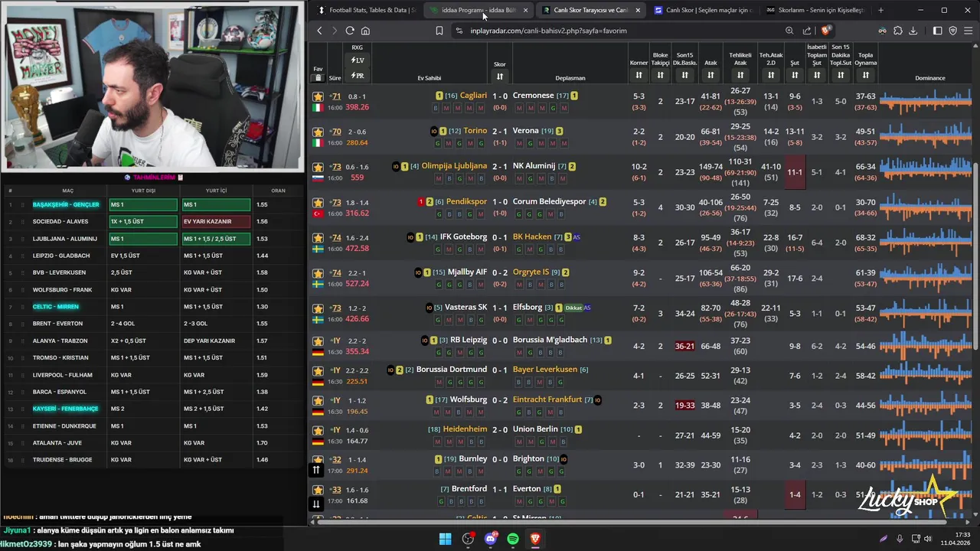Open Cagliari team link

(473, 96)
